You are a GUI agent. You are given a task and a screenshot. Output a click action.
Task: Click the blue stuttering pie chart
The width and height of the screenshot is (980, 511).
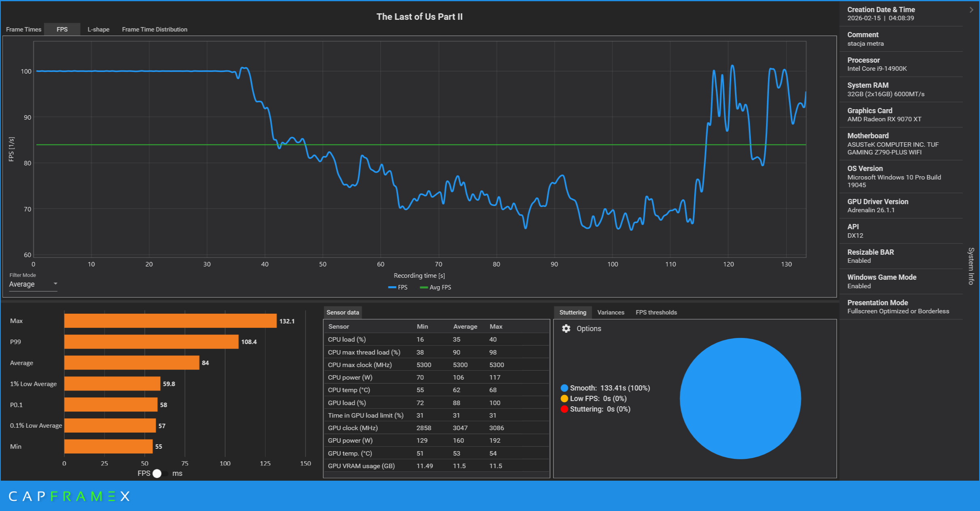tap(740, 398)
